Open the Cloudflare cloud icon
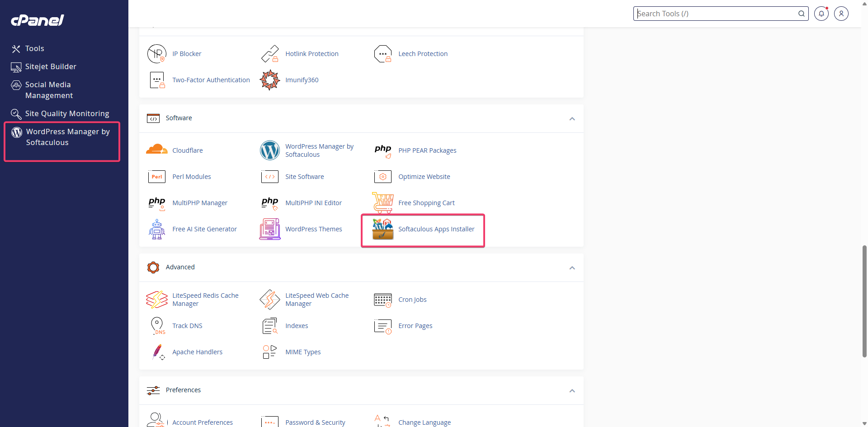 157,150
